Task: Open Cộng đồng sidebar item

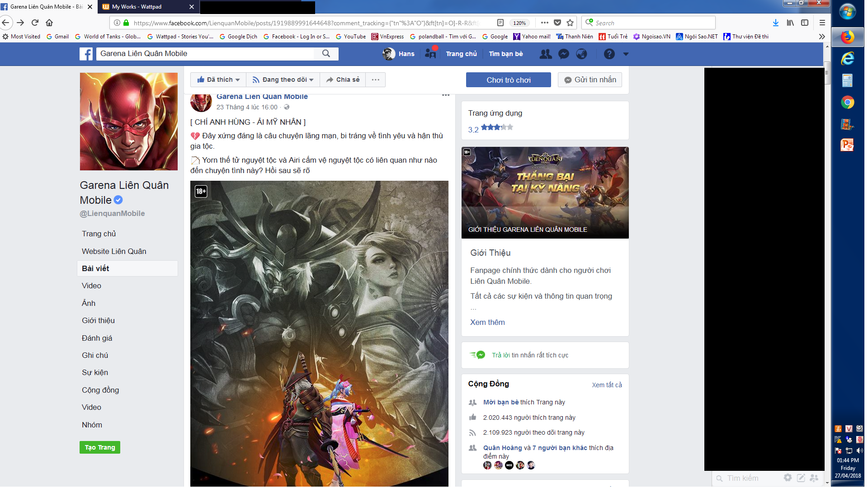Action: (100, 390)
